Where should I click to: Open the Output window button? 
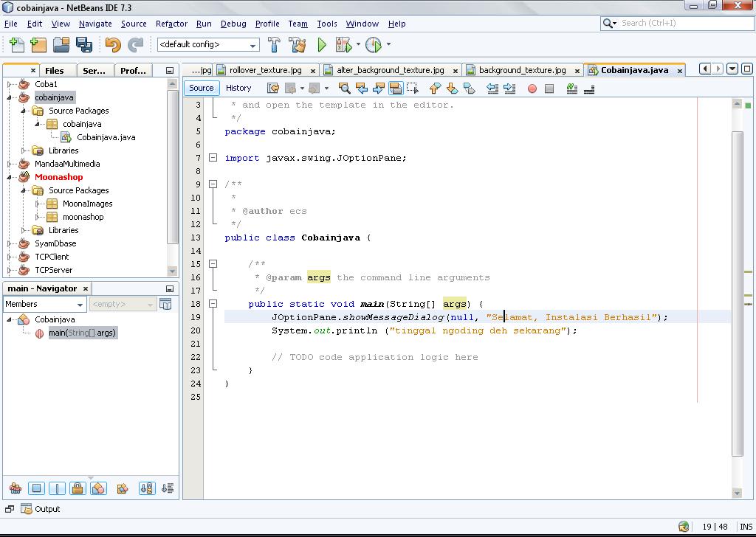coord(41,509)
